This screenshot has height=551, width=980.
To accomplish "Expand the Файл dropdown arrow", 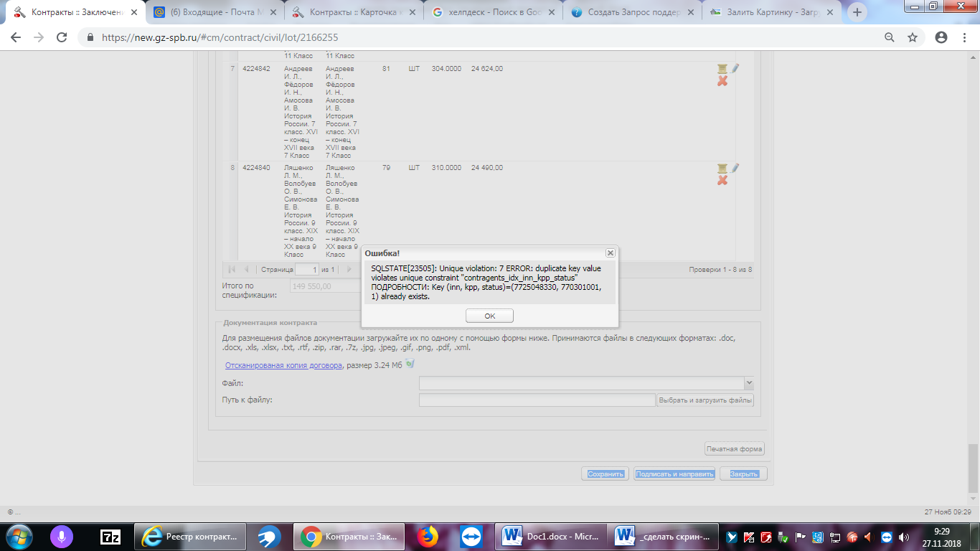I will (749, 383).
